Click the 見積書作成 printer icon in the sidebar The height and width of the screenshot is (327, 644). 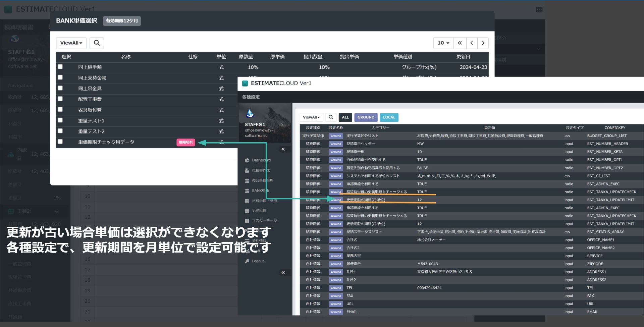(247, 170)
